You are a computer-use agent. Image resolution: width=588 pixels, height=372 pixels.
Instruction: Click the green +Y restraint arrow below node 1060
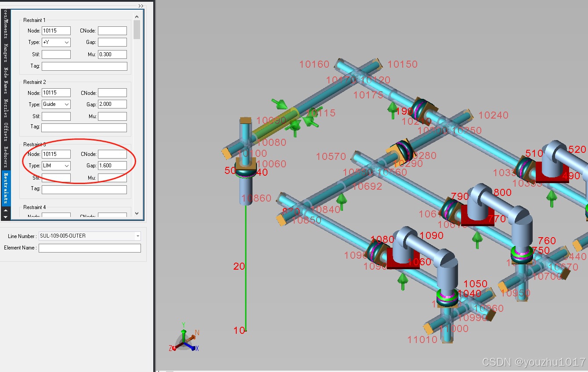402,282
